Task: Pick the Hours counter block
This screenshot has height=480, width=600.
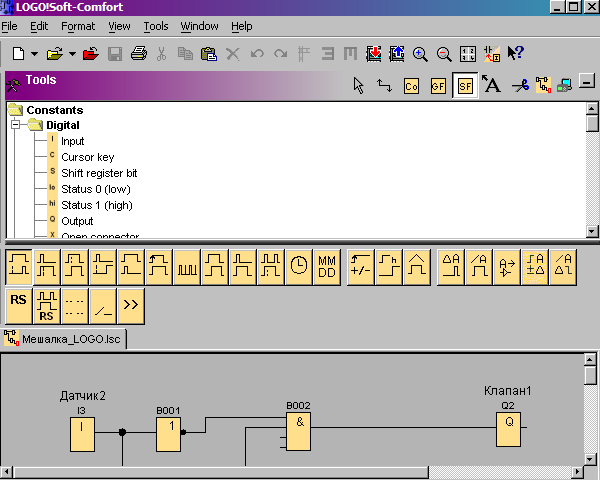Action: [388, 267]
